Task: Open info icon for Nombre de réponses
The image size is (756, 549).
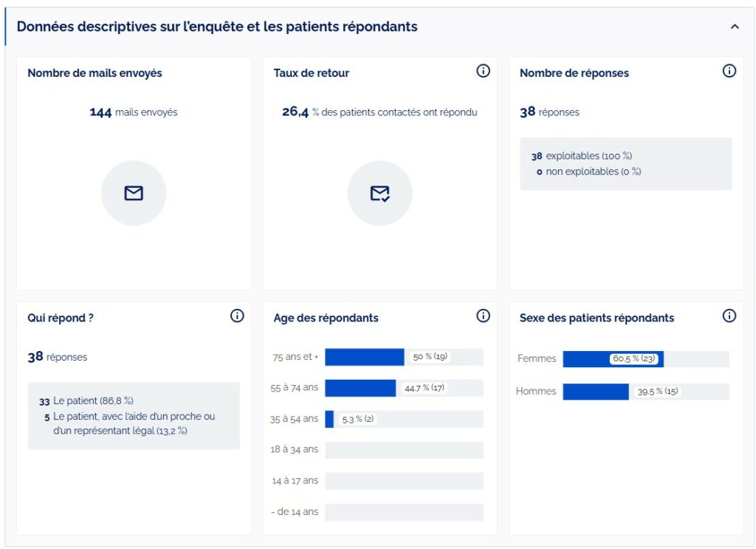Action: 729,71
